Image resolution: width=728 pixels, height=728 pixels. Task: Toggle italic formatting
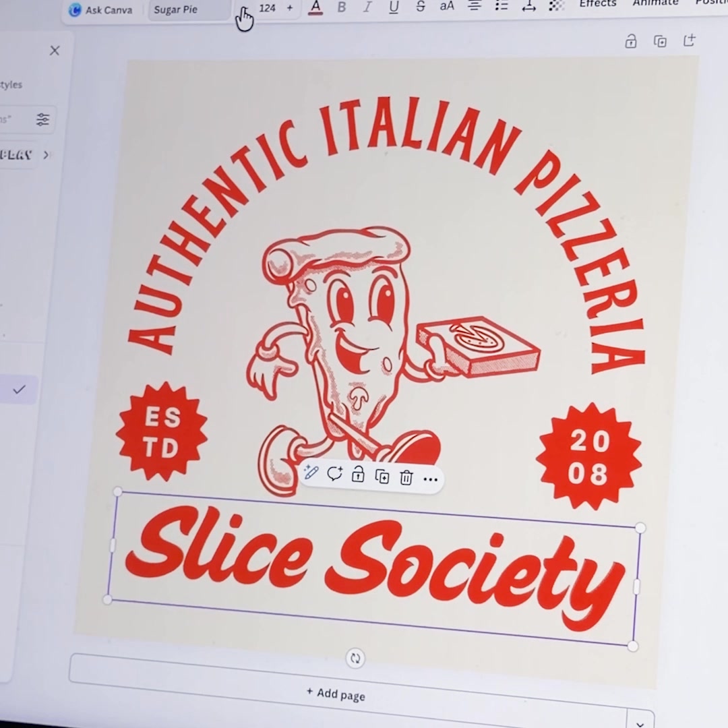point(367,7)
